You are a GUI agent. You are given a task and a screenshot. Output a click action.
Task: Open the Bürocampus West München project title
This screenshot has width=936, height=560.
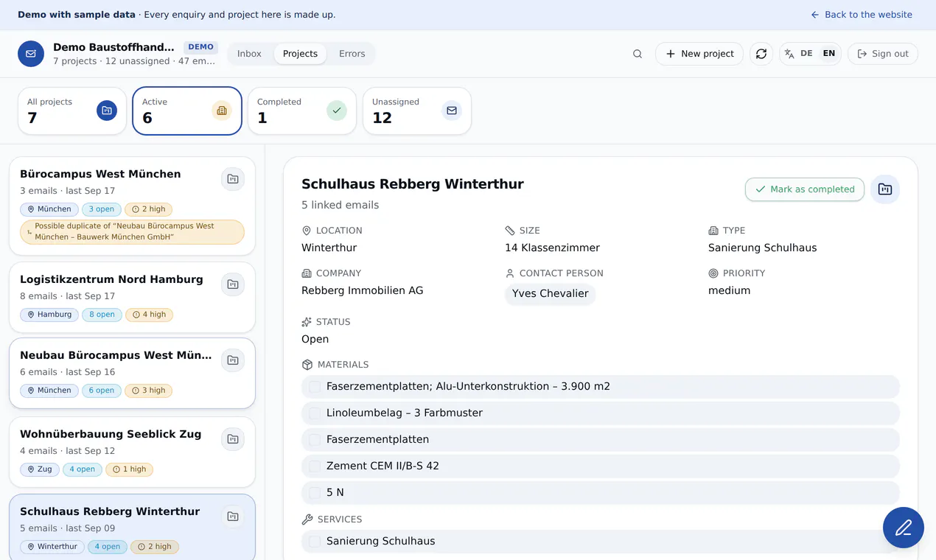click(x=100, y=175)
